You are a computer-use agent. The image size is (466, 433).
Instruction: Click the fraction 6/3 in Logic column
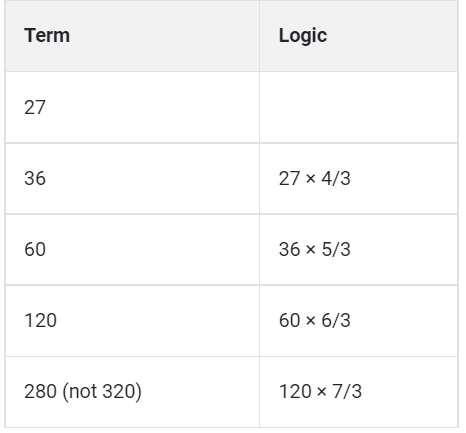336,320
